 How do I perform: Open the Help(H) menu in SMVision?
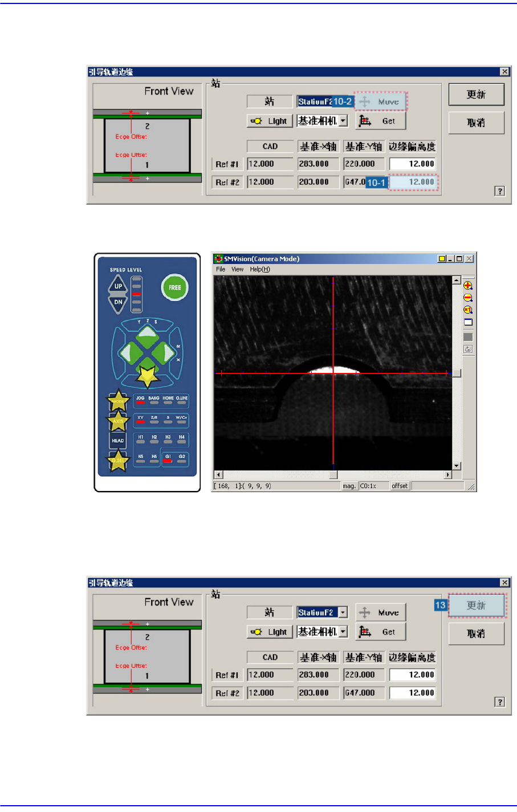pos(260,269)
